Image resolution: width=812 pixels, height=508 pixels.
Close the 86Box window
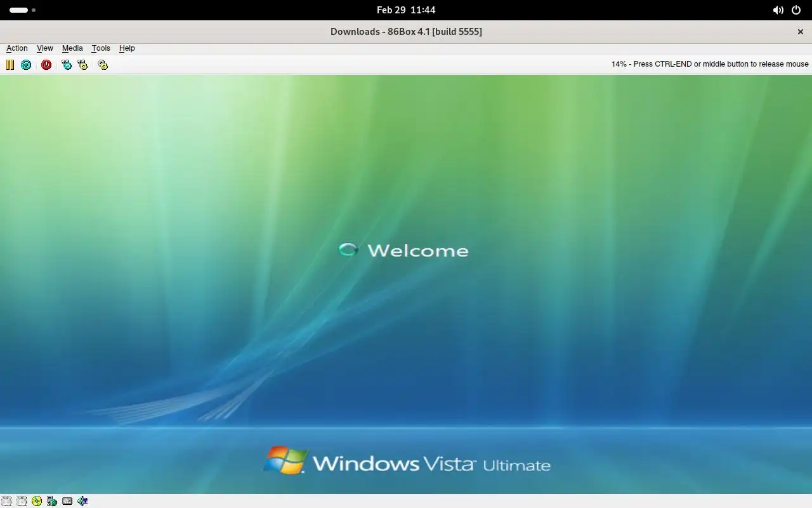click(800, 32)
